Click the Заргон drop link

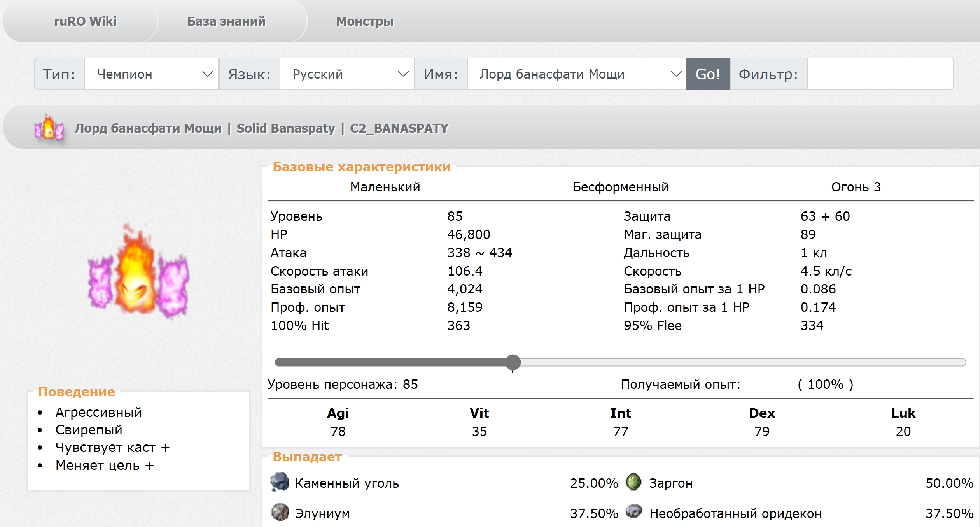[671, 483]
